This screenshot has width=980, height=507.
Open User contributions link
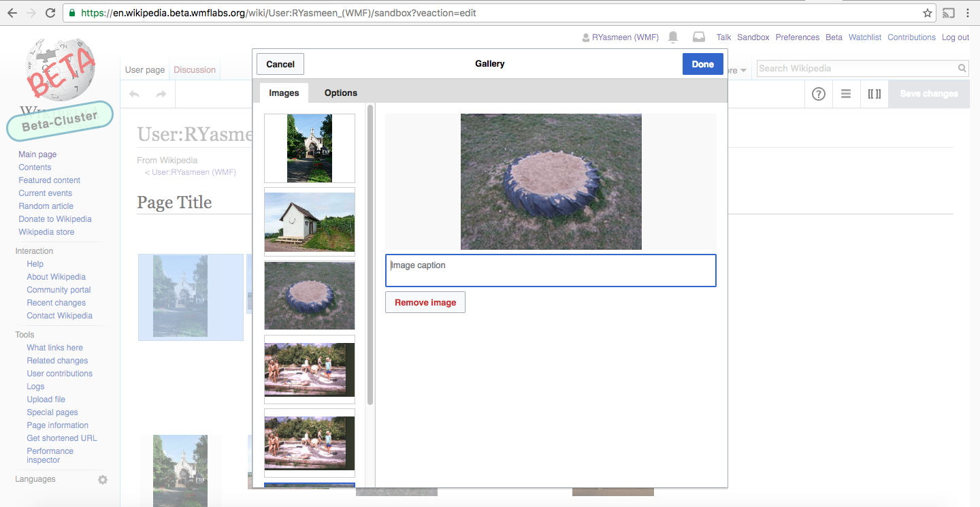coord(60,374)
